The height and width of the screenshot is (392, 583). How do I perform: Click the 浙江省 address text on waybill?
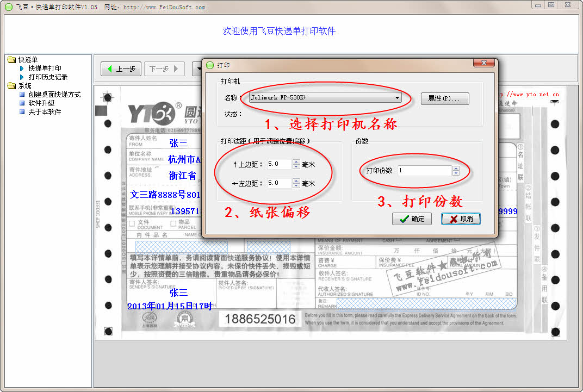coord(183,176)
